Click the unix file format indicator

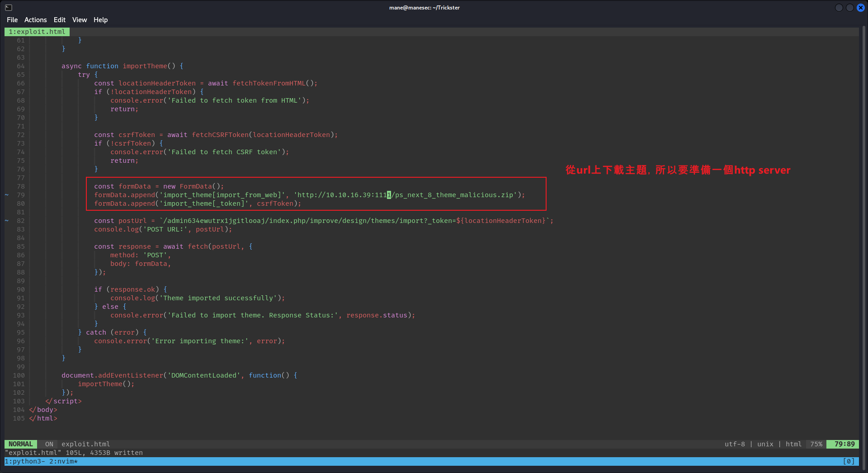click(765, 444)
